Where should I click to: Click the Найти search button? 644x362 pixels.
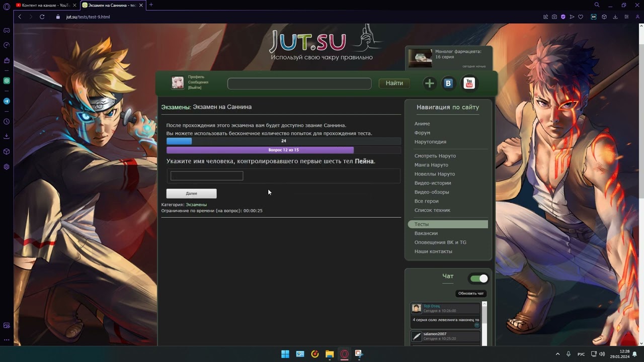coord(394,83)
